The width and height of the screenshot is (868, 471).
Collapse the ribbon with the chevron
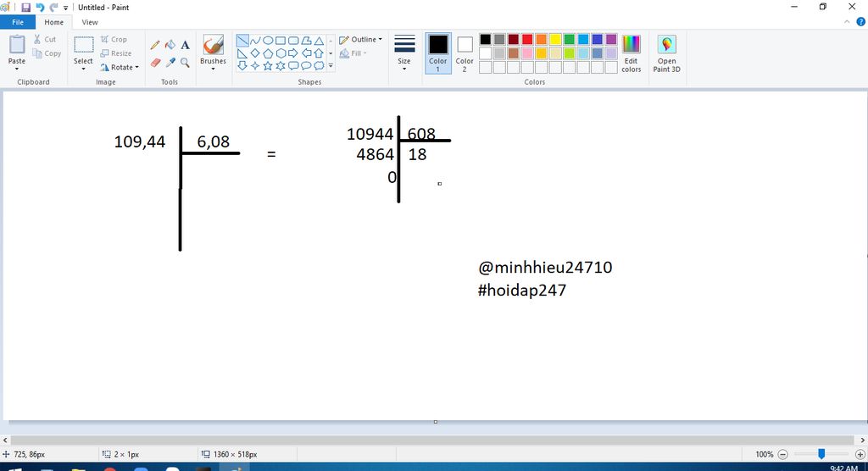(847, 22)
